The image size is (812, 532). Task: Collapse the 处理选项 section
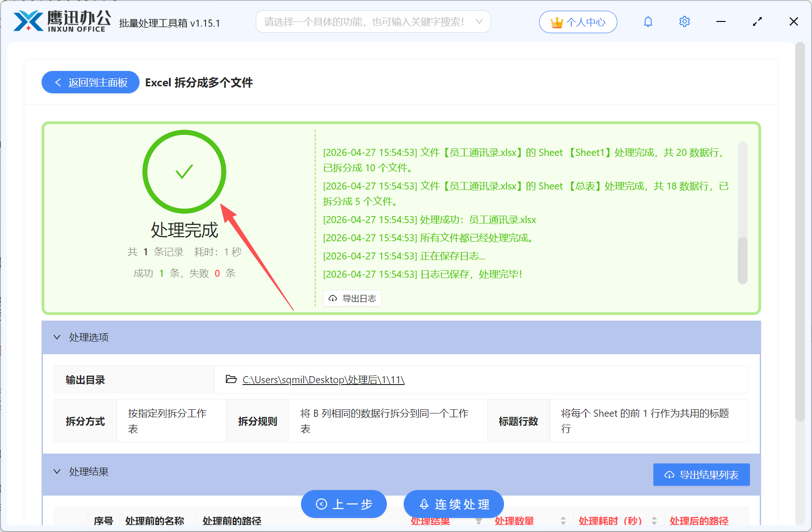pos(57,337)
